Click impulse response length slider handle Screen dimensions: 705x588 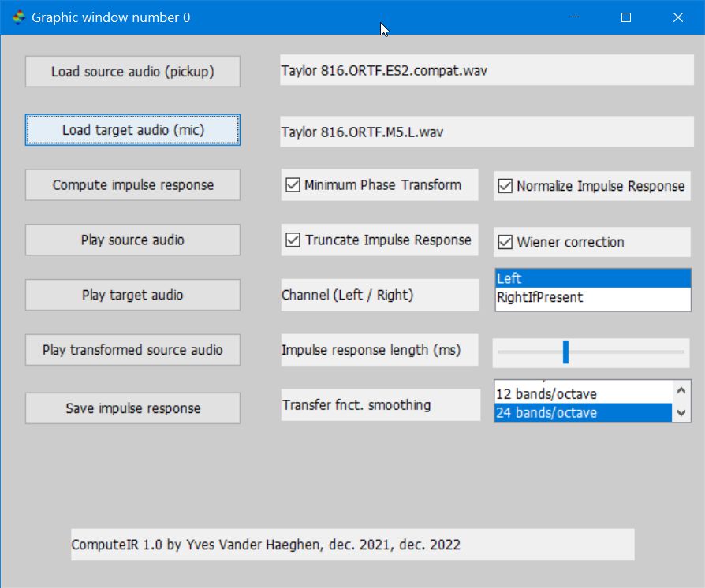click(x=565, y=352)
